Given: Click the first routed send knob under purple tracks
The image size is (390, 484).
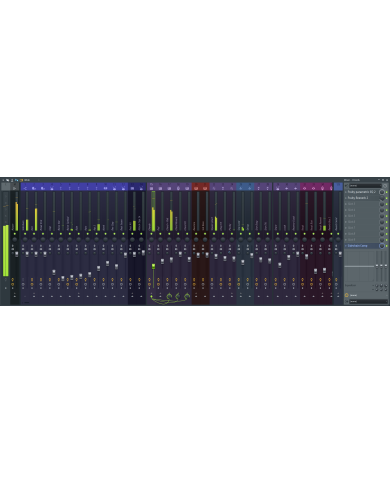Looking at the screenshot, I should point(169,296).
